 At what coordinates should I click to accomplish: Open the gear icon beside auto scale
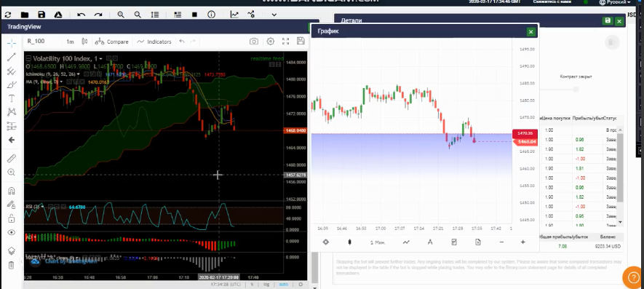301,284
